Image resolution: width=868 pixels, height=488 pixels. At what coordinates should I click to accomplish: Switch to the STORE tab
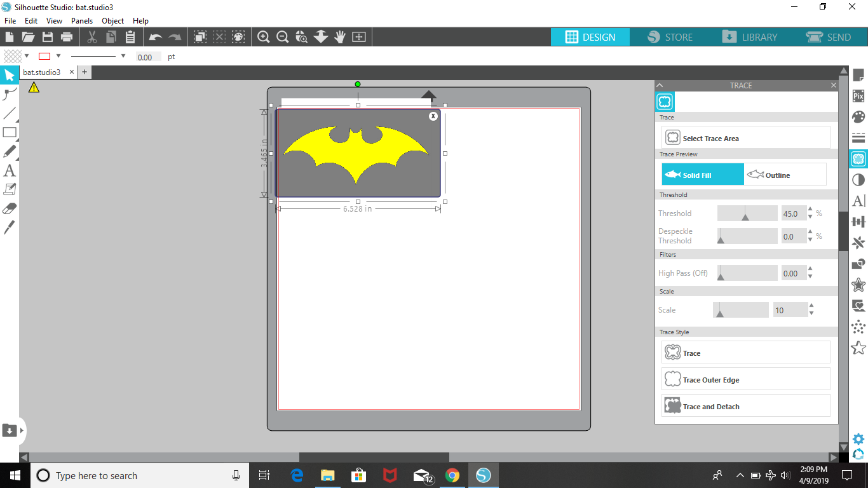(x=670, y=37)
